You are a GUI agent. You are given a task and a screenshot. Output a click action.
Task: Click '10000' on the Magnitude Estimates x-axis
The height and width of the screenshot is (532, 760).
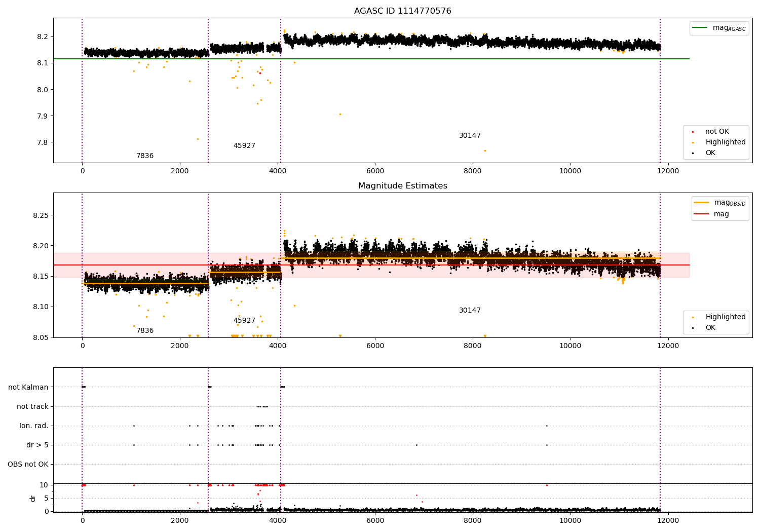click(570, 346)
